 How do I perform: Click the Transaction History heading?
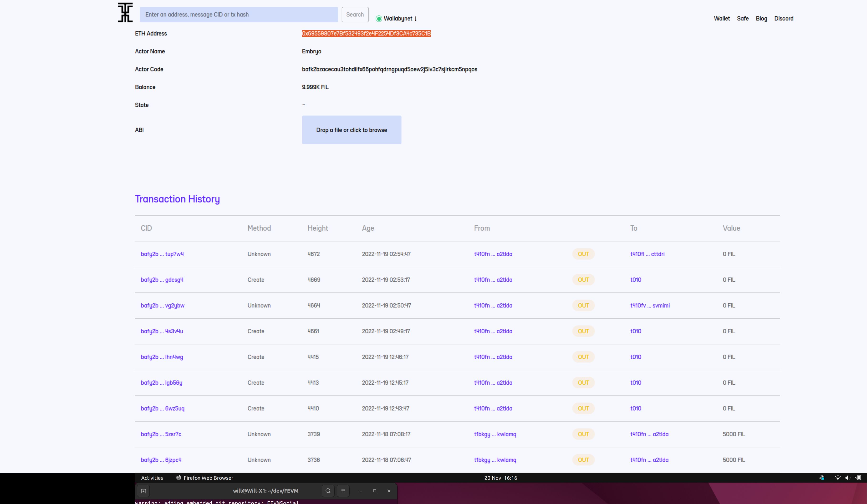(177, 199)
